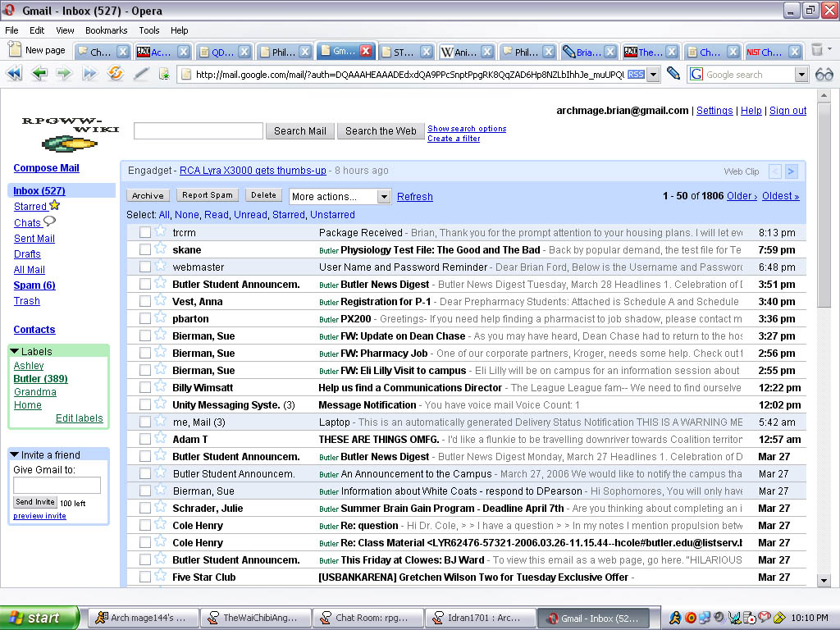Select checkbox for Schrader, Julie message
The width and height of the screenshot is (840, 630).
tap(144, 509)
